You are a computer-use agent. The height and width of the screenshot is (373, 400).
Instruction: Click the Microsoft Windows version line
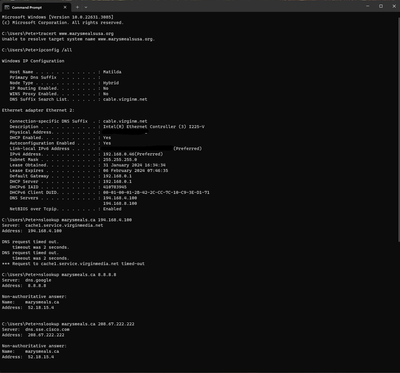(58, 17)
